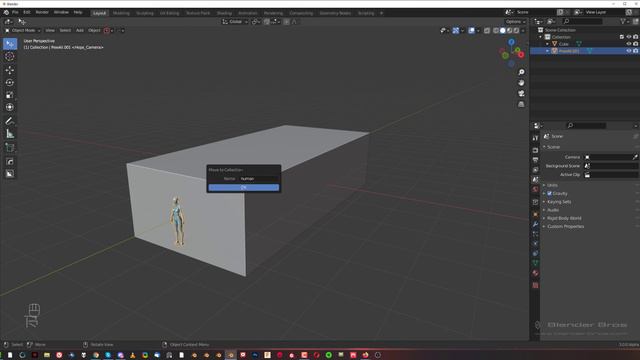Click the viewport zoom magnifier icon

point(521,72)
